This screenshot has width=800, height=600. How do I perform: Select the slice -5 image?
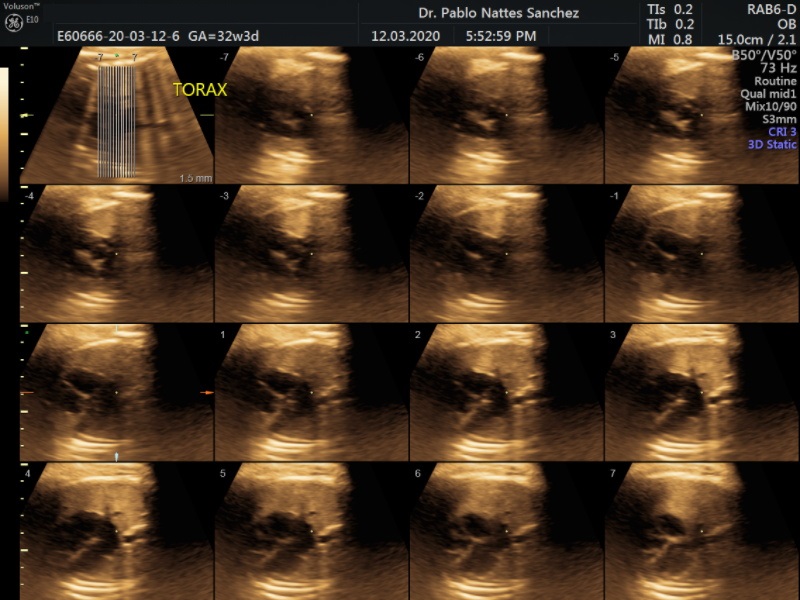point(700,115)
